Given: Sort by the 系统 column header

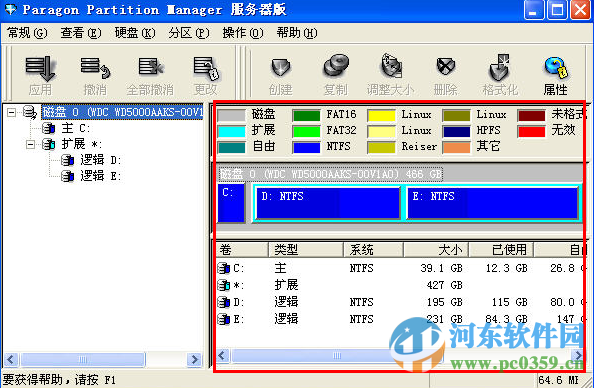Looking at the screenshot, I should (373, 250).
